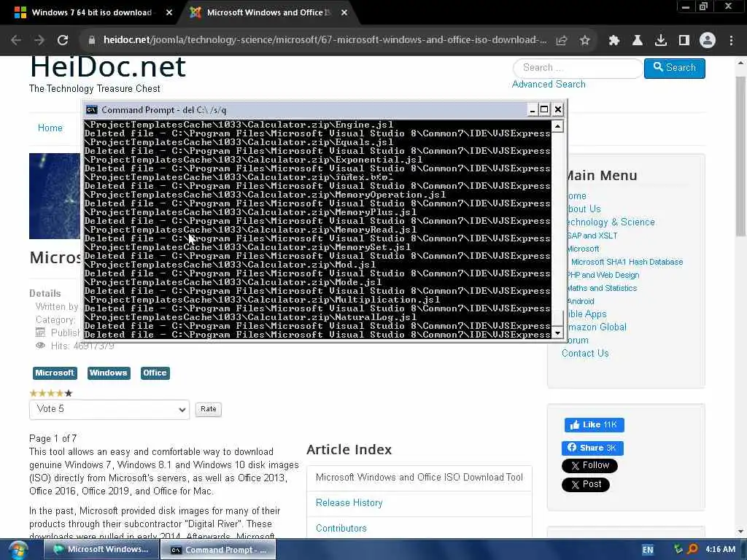The height and width of the screenshot is (560, 747).
Task: Click the X Post button
Action: 586,485
